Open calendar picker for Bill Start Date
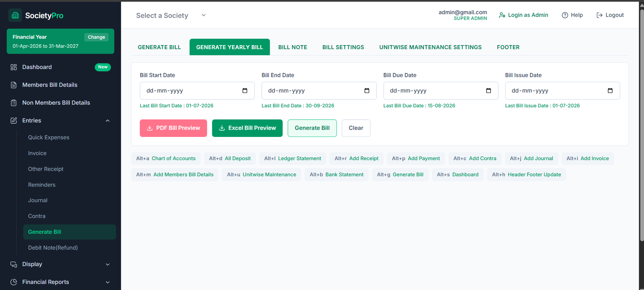 coord(245,91)
